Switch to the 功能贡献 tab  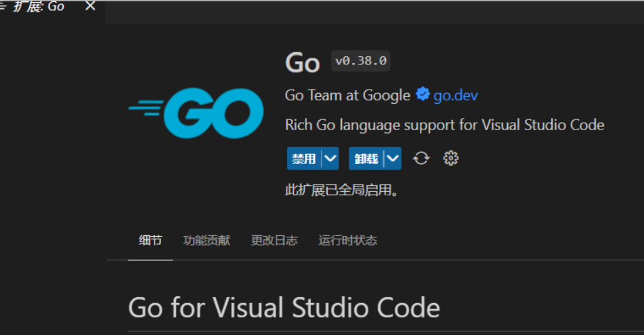coord(207,241)
